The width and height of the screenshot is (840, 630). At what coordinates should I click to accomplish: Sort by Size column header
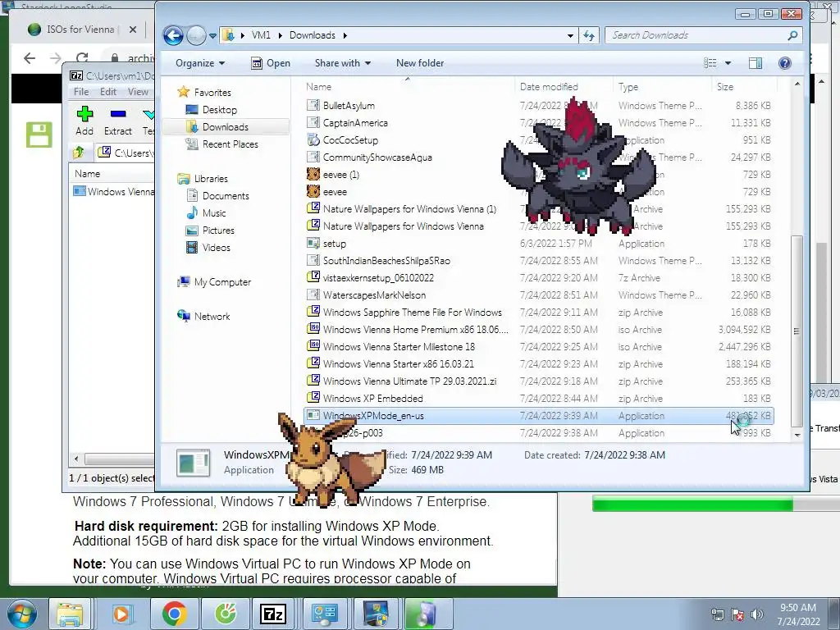(725, 87)
